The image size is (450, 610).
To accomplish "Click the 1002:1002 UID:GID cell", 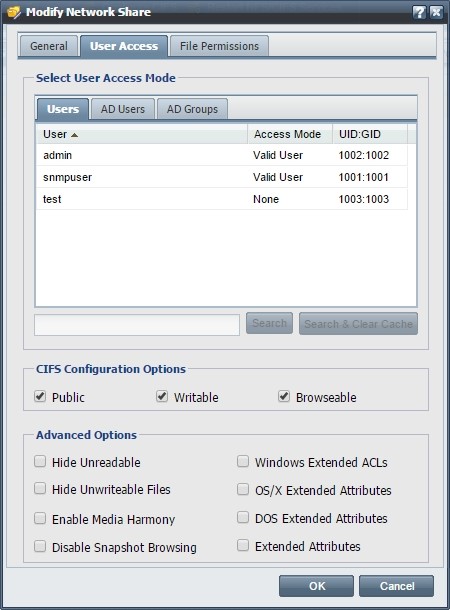I will (364, 155).
